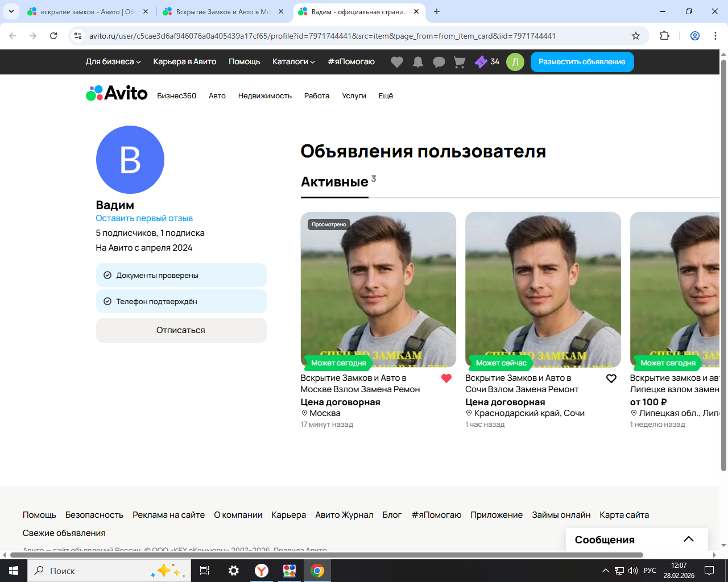Image resolution: width=728 pixels, height=582 pixels.
Task: Open Moscow listing thumbnail photo
Action: (378, 290)
